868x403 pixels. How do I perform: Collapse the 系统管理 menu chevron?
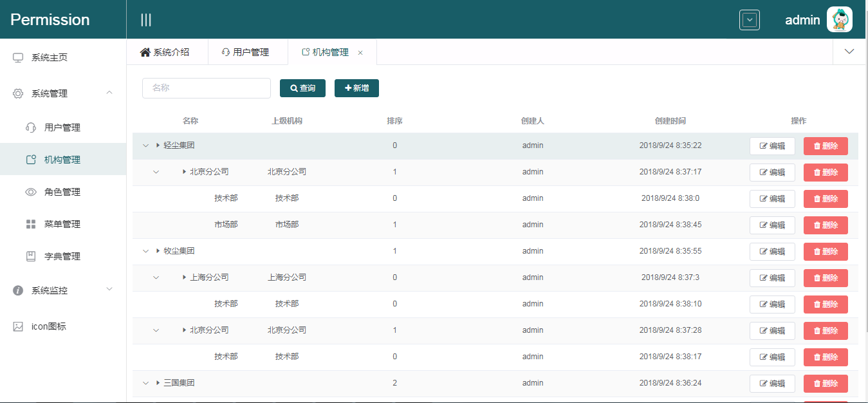click(x=109, y=93)
